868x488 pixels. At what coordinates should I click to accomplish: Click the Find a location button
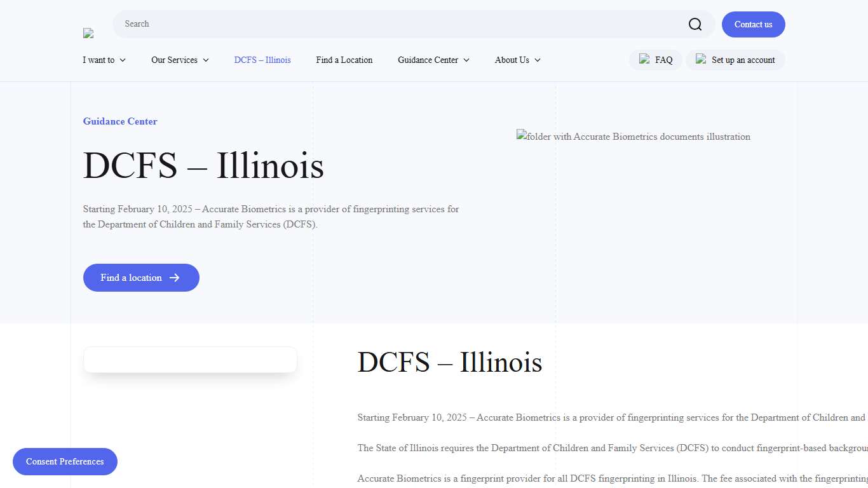(141, 278)
